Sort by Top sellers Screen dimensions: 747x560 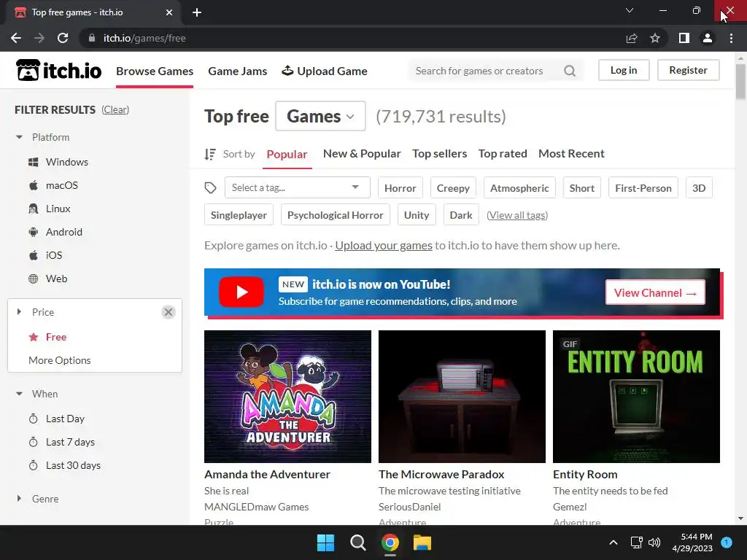point(440,154)
